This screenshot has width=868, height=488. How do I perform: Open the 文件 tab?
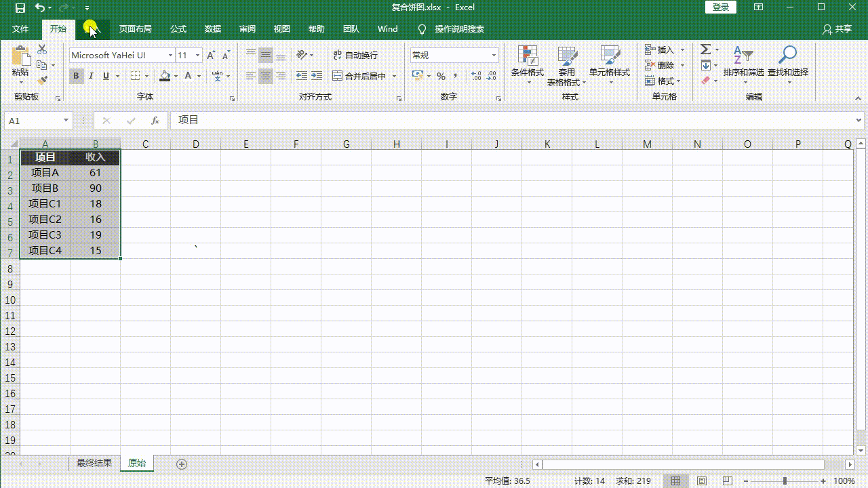coord(20,29)
